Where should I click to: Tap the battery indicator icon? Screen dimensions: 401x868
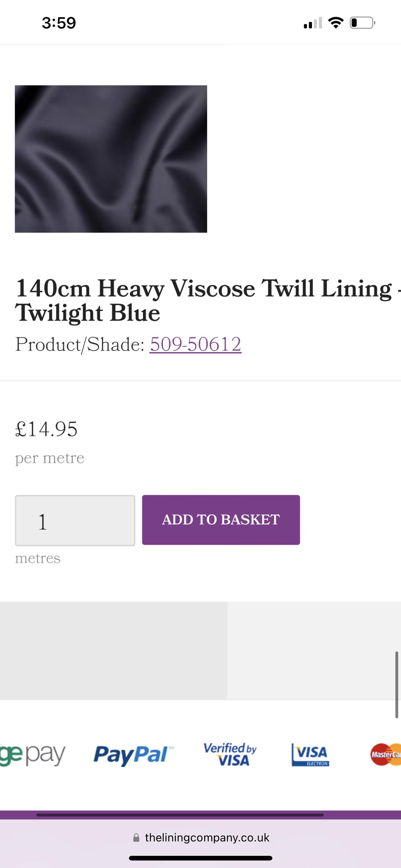pyautogui.click(x=363, y=22)
